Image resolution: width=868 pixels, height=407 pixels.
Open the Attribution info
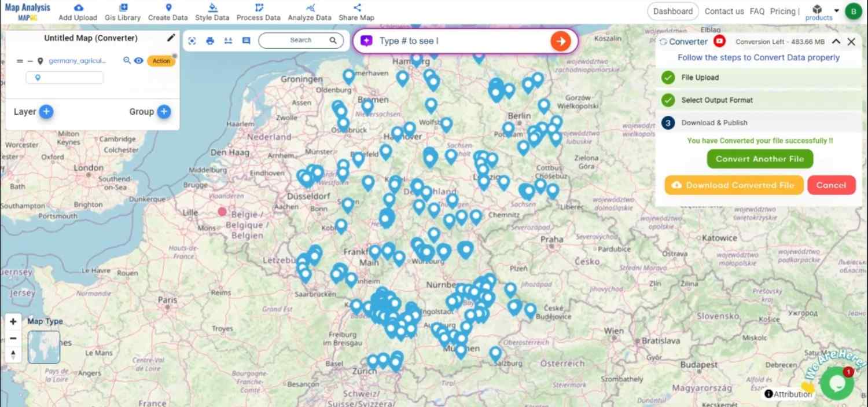tap(788, 394)
